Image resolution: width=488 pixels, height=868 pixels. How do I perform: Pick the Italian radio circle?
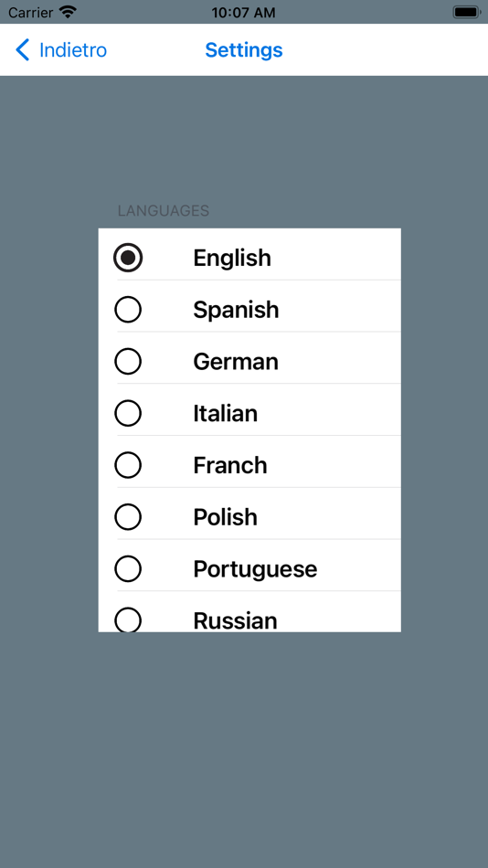128,414
